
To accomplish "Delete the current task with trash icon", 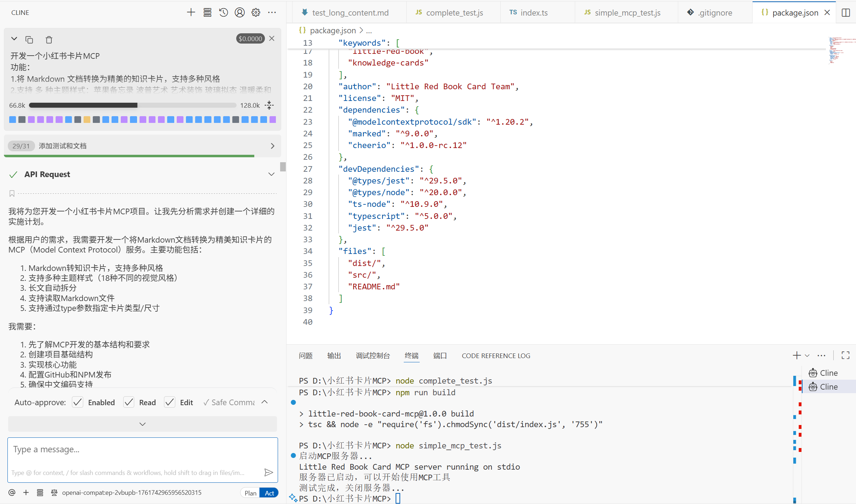I will (x=49, y=40).
